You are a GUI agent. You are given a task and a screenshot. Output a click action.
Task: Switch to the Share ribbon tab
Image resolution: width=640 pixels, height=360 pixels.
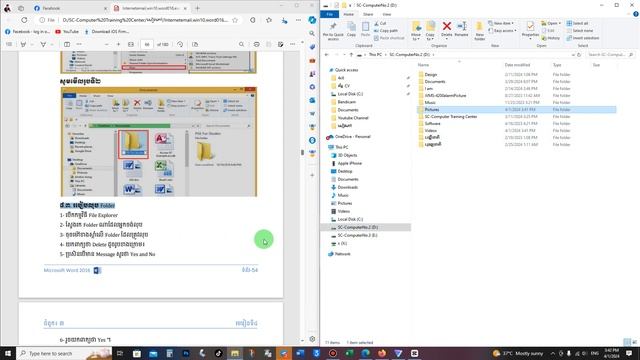[368, 14]
